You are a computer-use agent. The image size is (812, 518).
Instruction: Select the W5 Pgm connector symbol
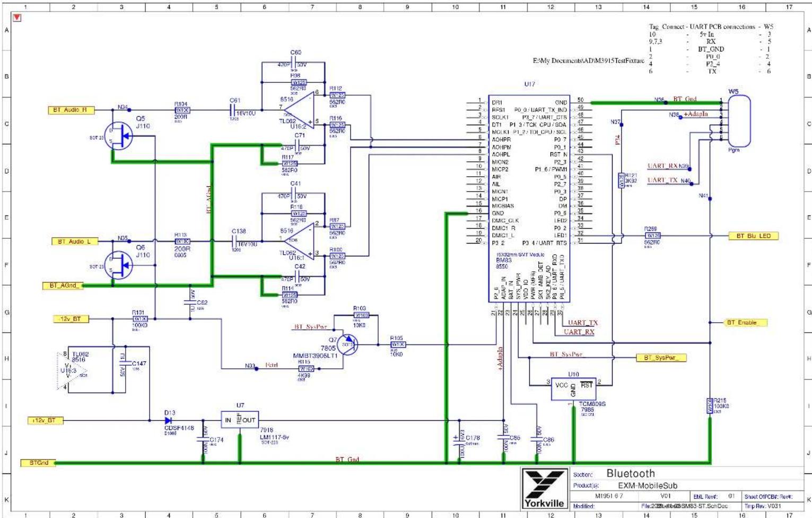(739, 121)
